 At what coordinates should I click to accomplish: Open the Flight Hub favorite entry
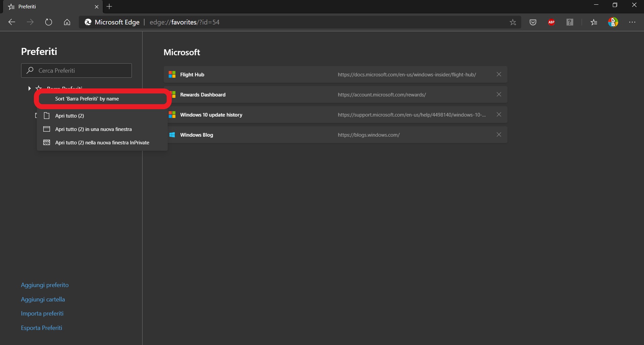(335, 74)
